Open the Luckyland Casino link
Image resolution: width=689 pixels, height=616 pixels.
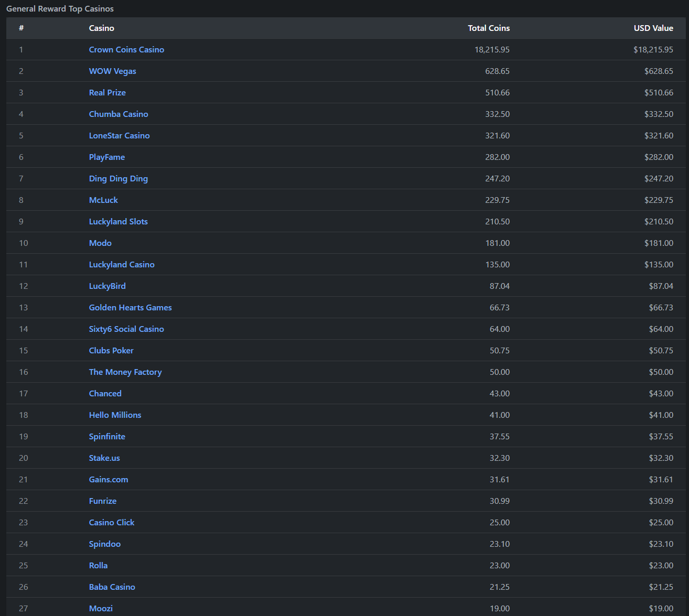[122, 264]
